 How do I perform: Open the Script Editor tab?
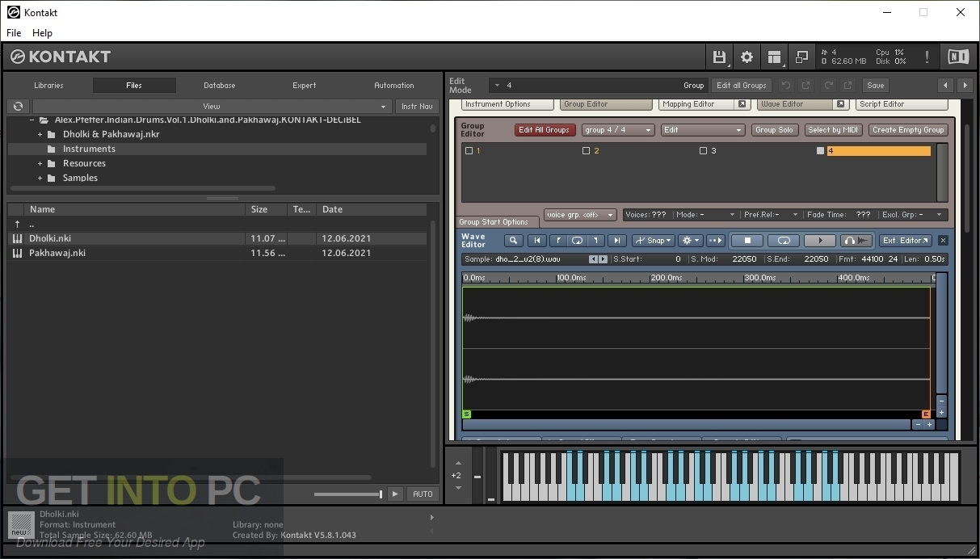tap(902, 104)
